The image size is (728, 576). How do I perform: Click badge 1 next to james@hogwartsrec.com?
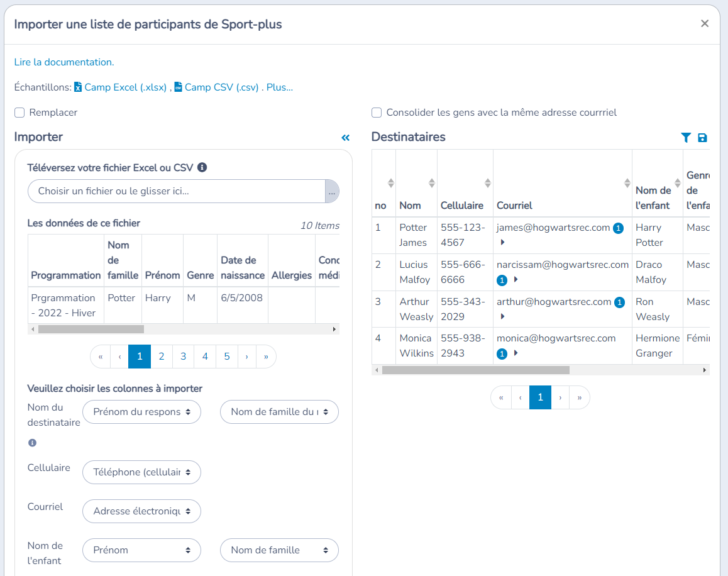point(618,228)
